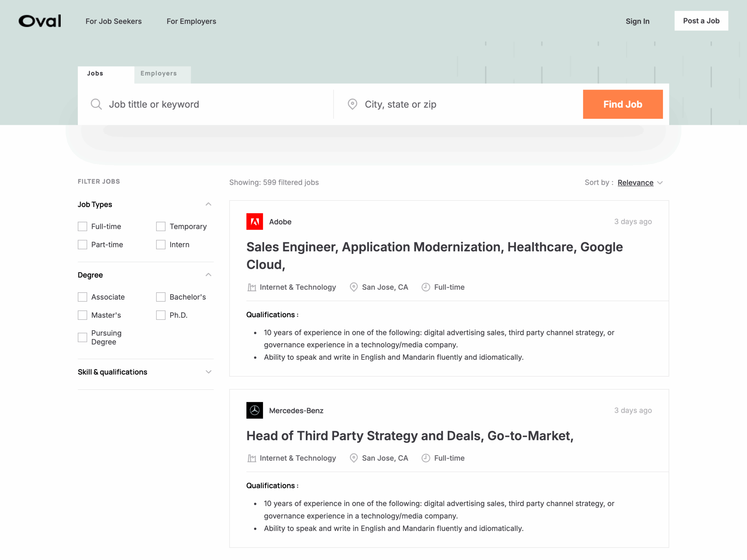This screenshot has height=560, width=747.
Task: Click the Adobe company logo
Action: [254, 221]
